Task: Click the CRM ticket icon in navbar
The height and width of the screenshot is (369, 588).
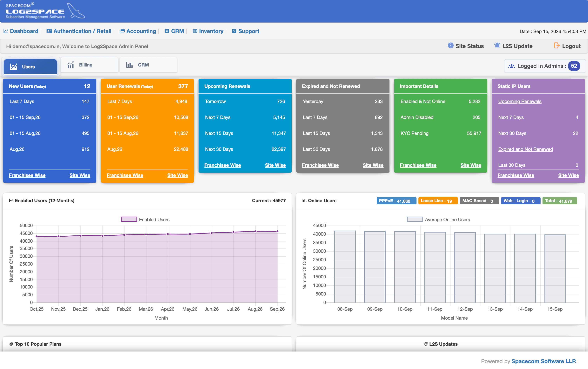Action: click(x=167, y=31)
